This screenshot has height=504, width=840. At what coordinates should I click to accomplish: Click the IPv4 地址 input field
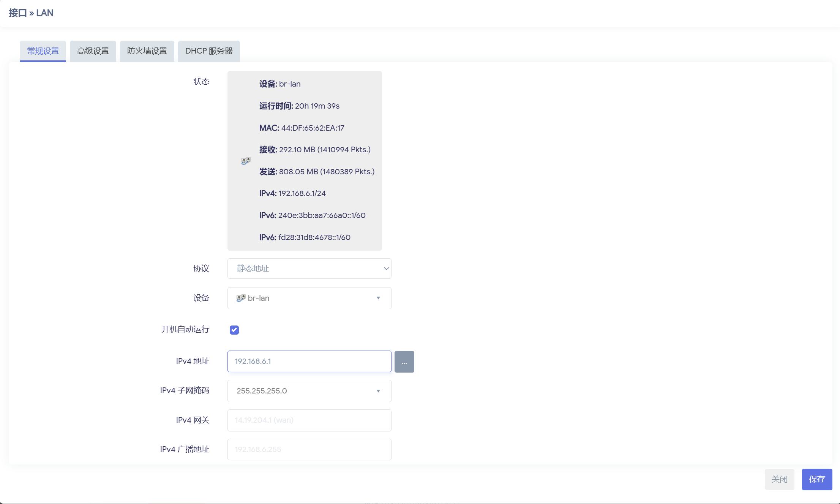point(309,361)
